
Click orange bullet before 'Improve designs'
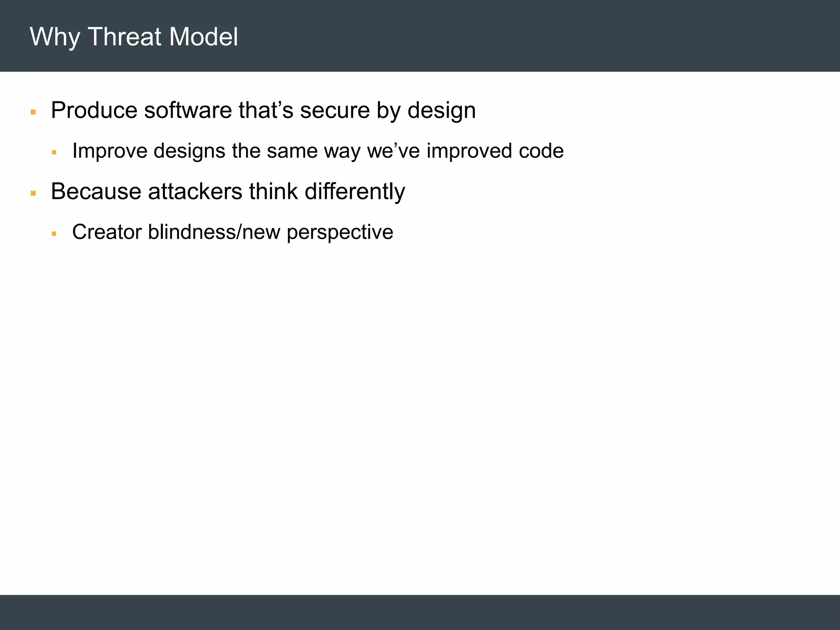pyautogui.click(x=54, y=152)
